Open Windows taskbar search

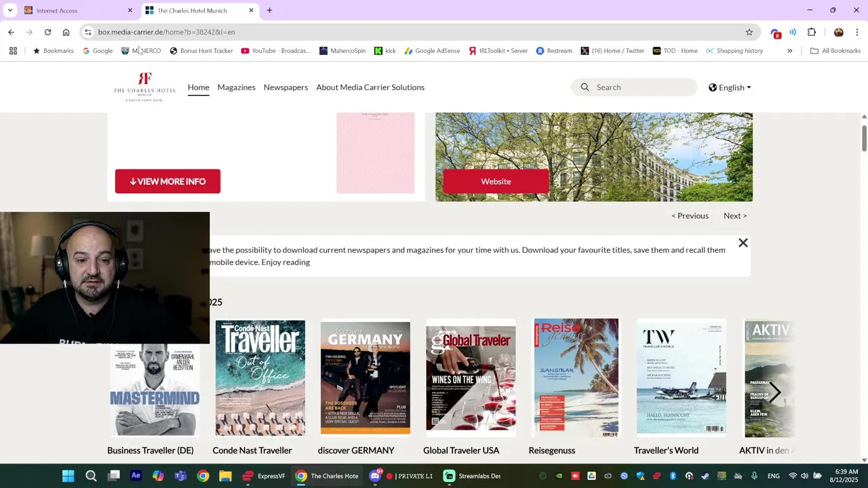[91, 476]
